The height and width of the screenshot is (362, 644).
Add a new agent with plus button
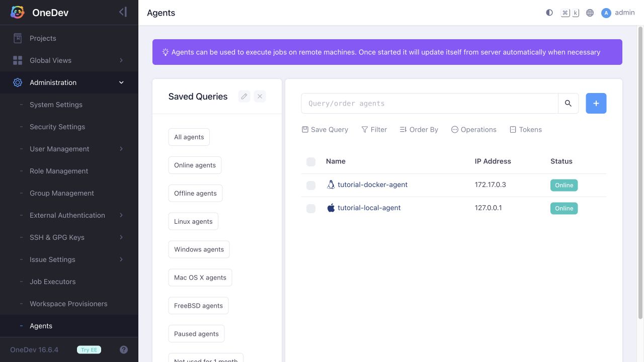(596, 103)
